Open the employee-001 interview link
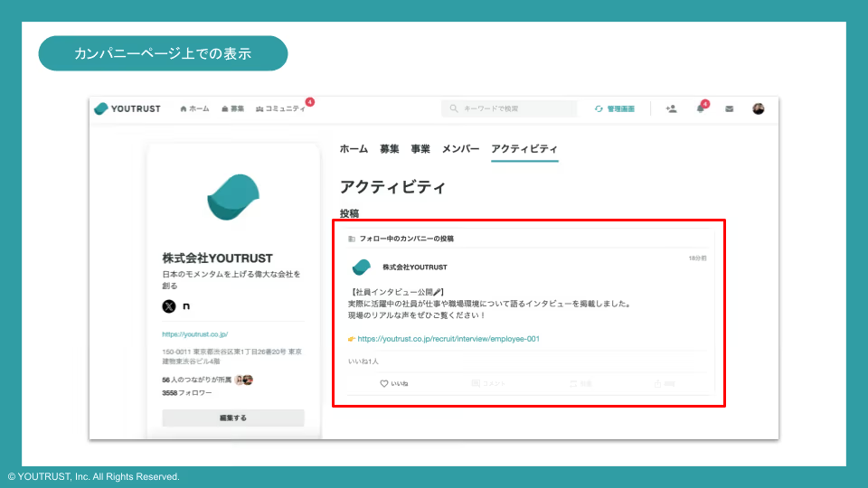The height and width of the screenshot is (488, 868). (448, 339)
